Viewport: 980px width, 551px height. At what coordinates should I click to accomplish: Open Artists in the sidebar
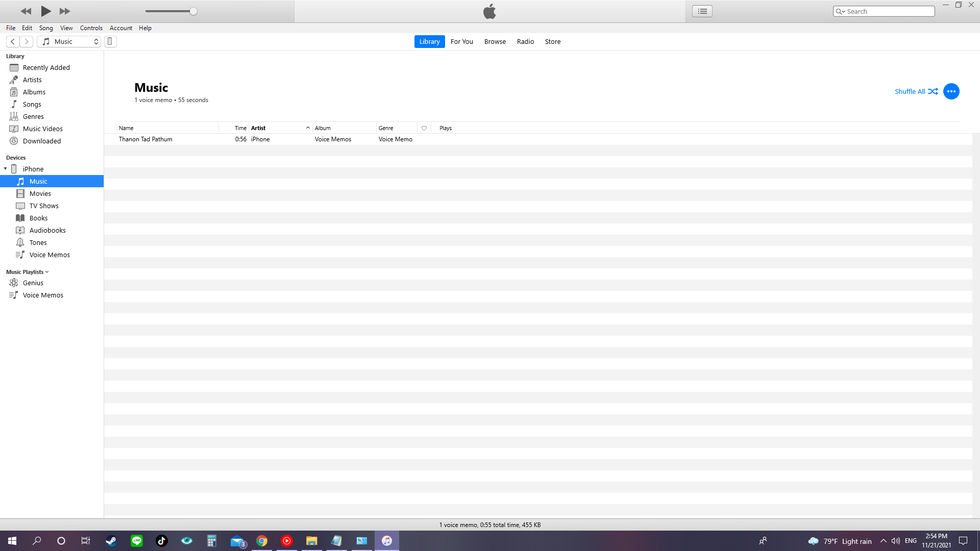coord(32,80)
